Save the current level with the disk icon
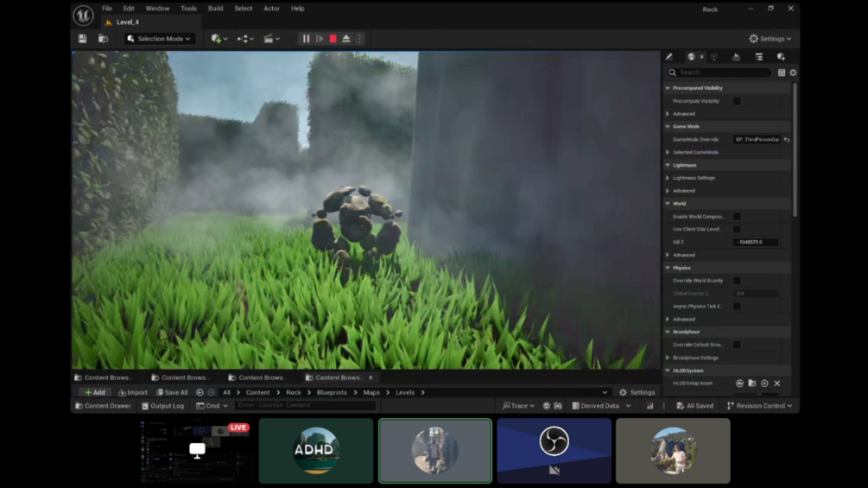This screenshot has height=488, width=868. click(x=83, y=39)
